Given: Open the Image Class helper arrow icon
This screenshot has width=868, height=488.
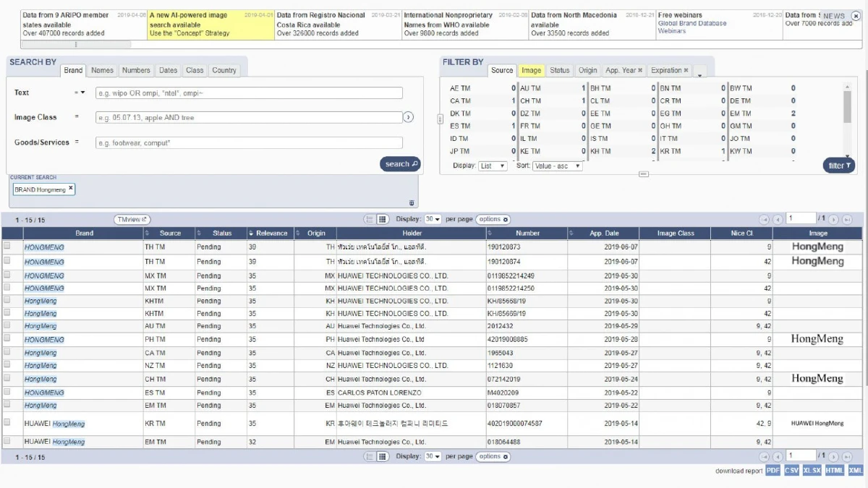Looking at the screenshot, I should 408,117.
